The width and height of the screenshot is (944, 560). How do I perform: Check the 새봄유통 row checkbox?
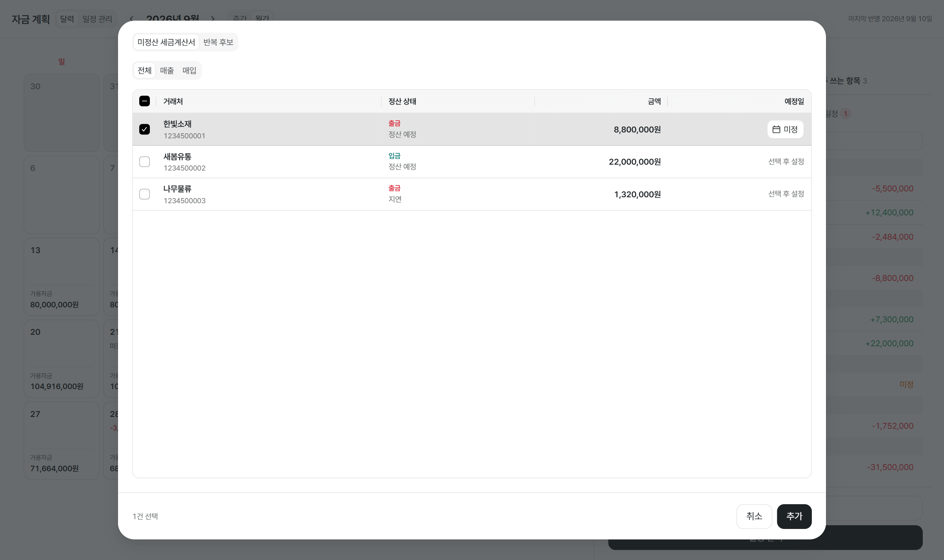click(x=144, y=162)
